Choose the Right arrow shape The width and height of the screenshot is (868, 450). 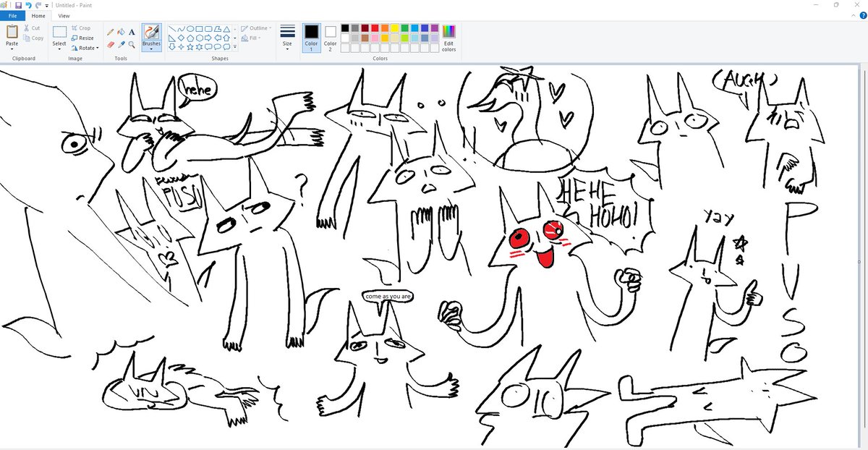[208, 38]
